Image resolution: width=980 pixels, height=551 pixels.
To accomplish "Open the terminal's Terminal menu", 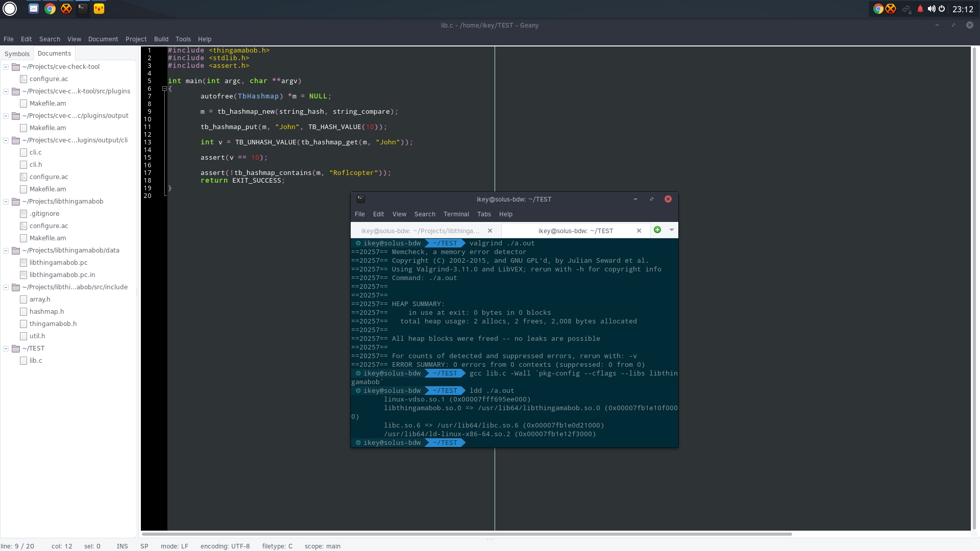I will coord(456,214).
